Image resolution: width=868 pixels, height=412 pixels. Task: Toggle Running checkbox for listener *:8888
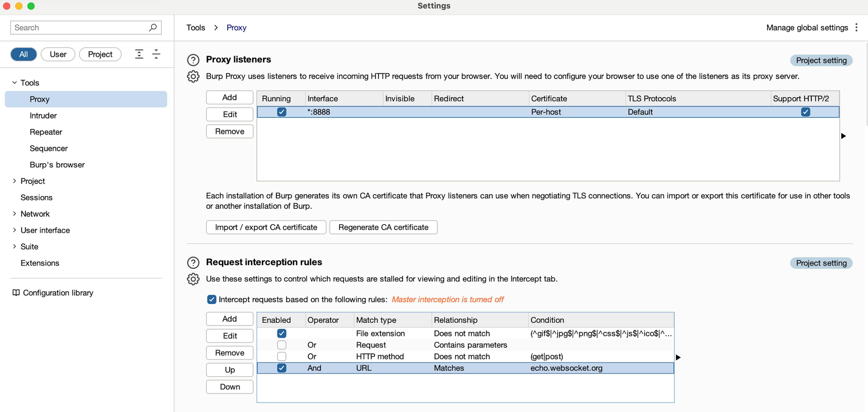pyautogui.click(x=281, y=112)
